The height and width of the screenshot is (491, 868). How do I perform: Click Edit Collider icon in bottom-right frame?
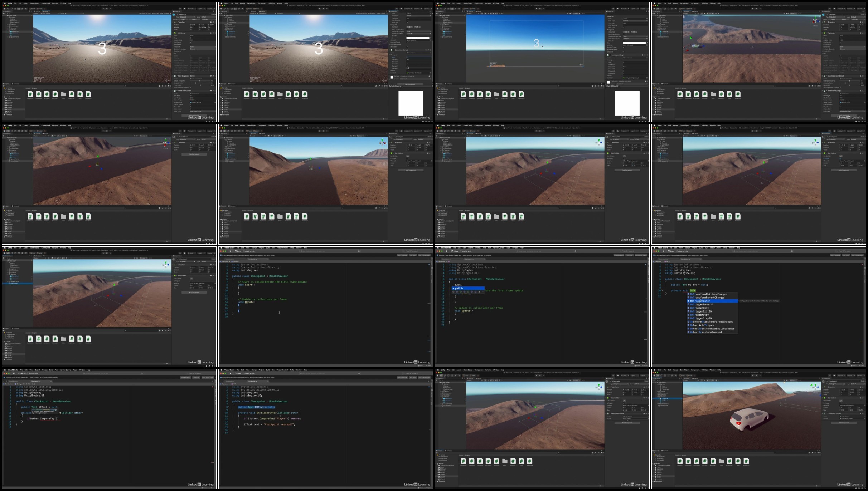[841, 401]
